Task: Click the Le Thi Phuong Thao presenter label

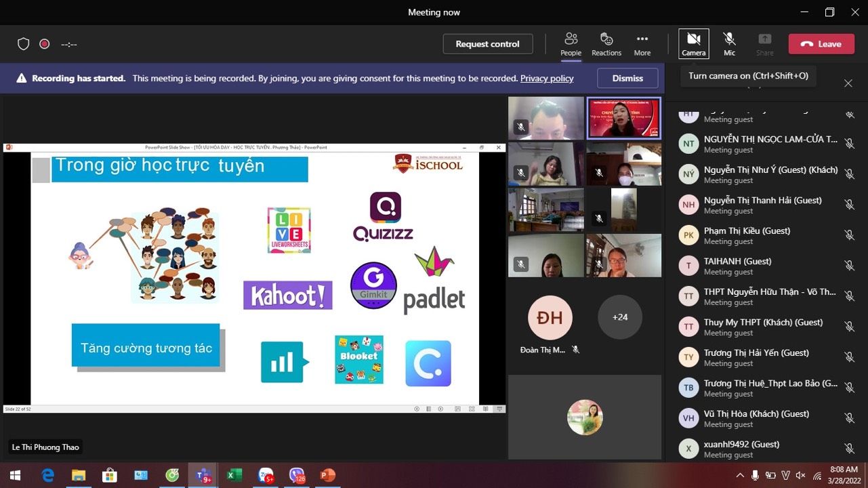Action: pyautogui.click(x=45, y=447)
